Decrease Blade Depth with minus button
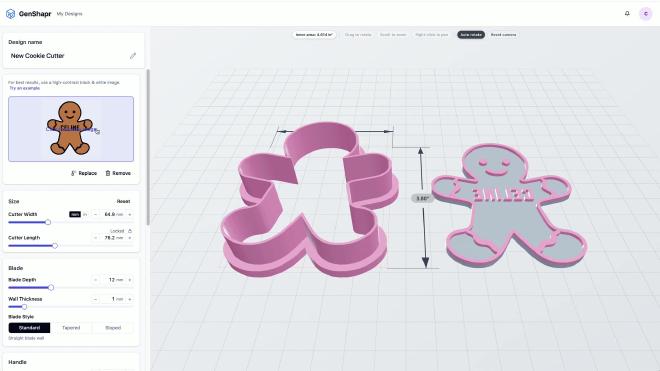This screenshot has height=371, width=660. (x=96, y=280)
